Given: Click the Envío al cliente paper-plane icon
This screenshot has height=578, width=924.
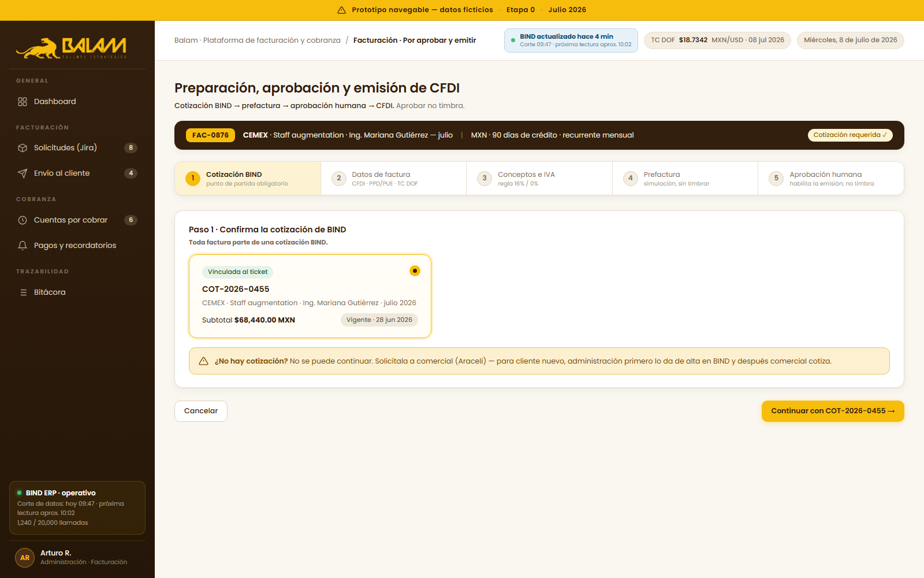Looking at the screenshot, I should pos(23,173).
